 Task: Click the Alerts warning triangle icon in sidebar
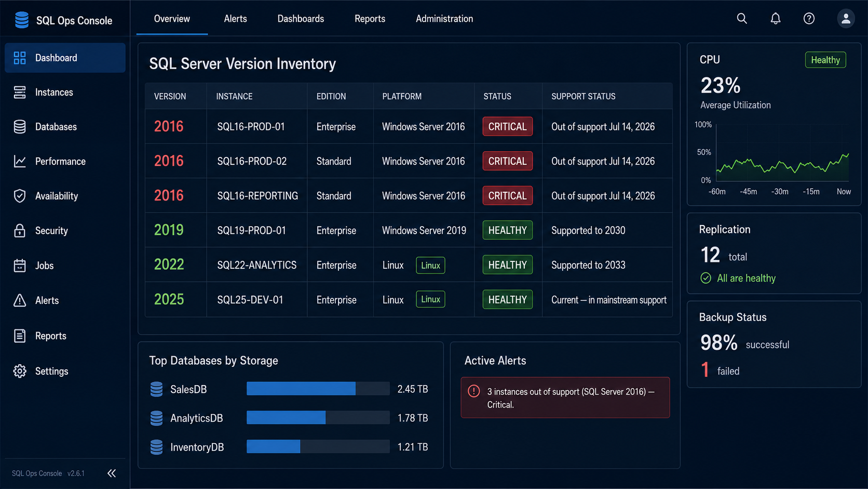click(20, 300)
